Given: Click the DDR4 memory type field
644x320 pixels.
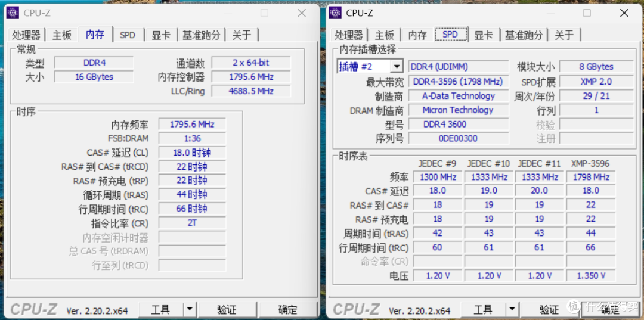Looking at the screenshot, I should click(94, 63).
